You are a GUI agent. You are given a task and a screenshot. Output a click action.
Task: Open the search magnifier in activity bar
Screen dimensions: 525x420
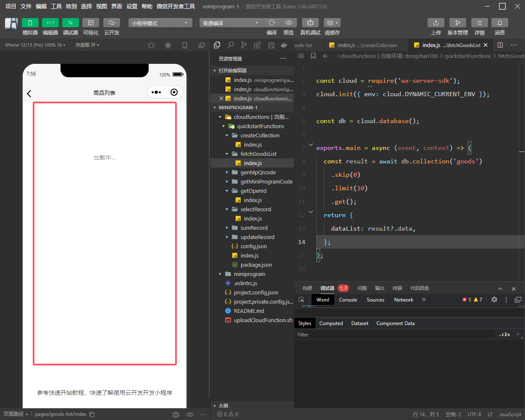pos(231,45)
